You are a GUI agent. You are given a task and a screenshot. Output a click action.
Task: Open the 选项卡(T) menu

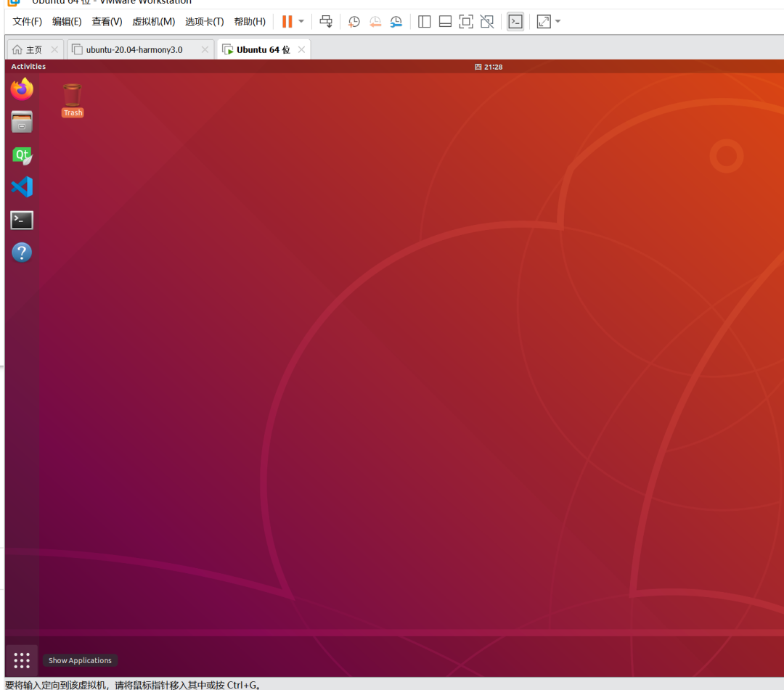click(205, 22)
